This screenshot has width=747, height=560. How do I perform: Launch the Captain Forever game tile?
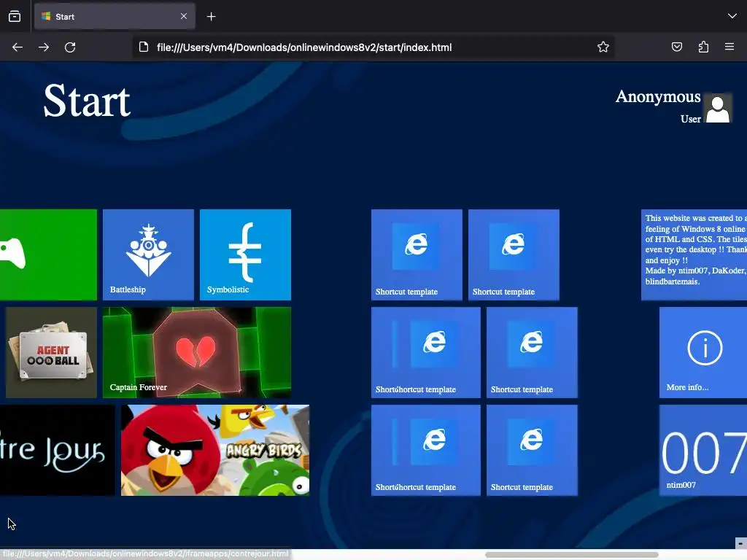click(x=197, y=352)
